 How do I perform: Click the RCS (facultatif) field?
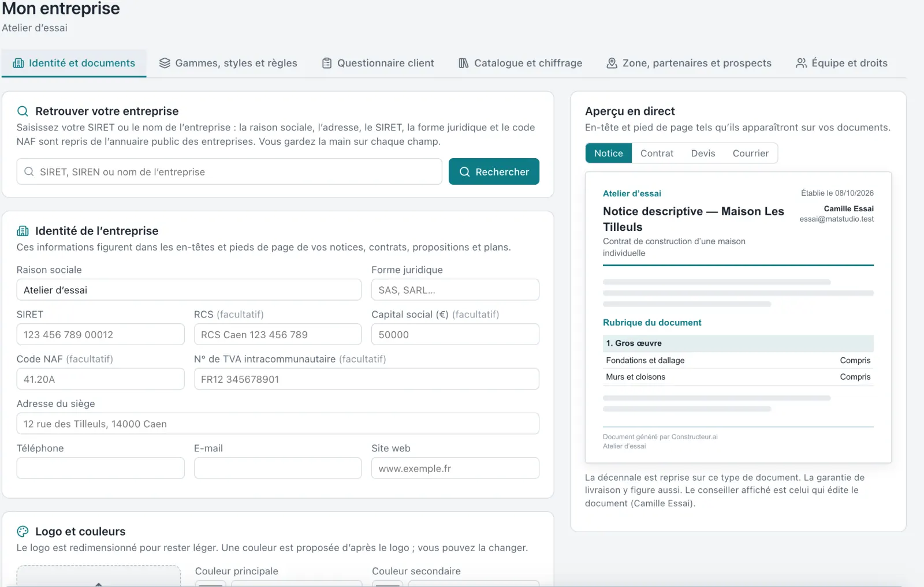click(278, 334)
